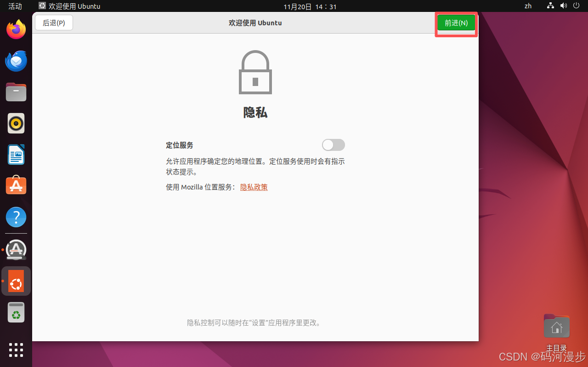Open the clock 11月20日 14:31 calendar

pos(310,6)
